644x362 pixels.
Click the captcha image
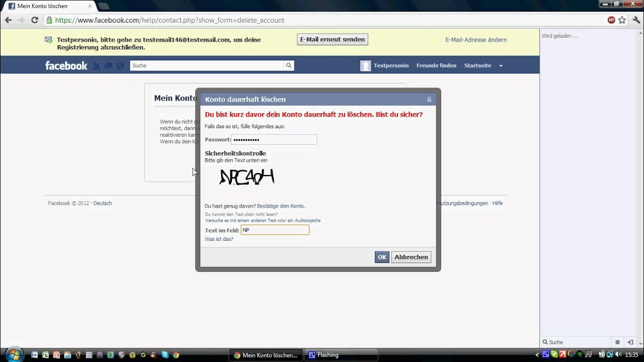(247, 177)
